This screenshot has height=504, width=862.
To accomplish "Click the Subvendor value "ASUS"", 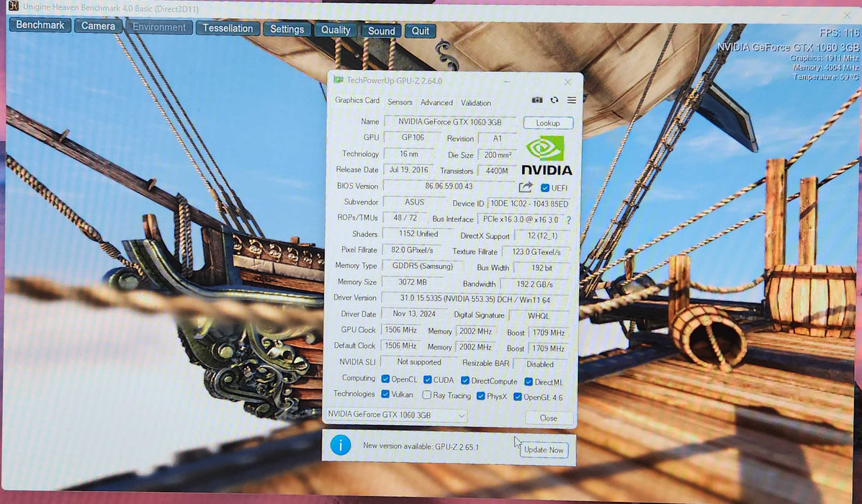I will (415, 202).
